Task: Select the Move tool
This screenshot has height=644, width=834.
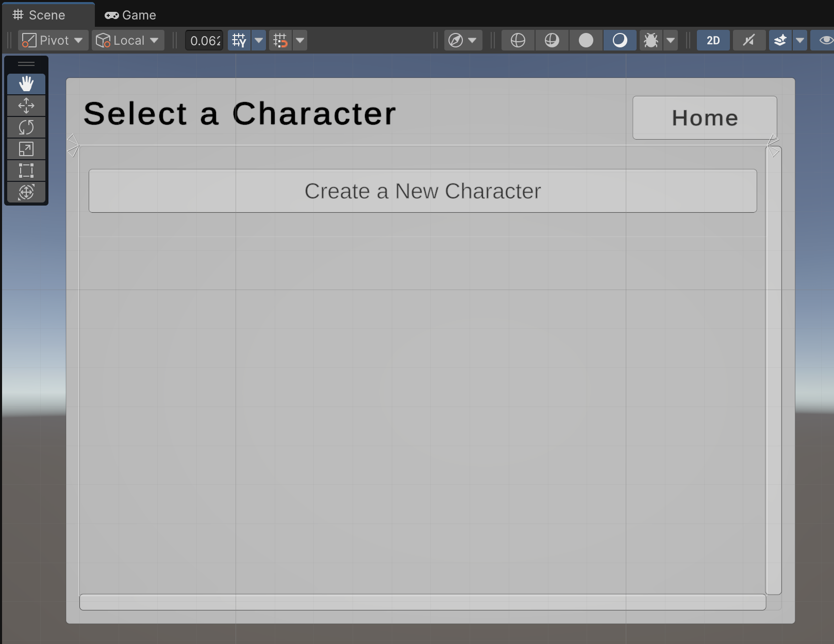Action: coord(26,106)
